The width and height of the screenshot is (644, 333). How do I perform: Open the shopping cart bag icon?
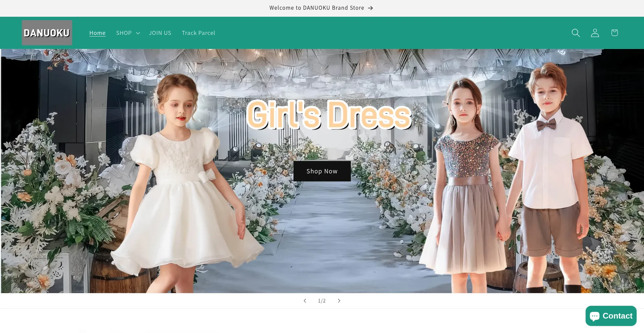tap(614, 33)
